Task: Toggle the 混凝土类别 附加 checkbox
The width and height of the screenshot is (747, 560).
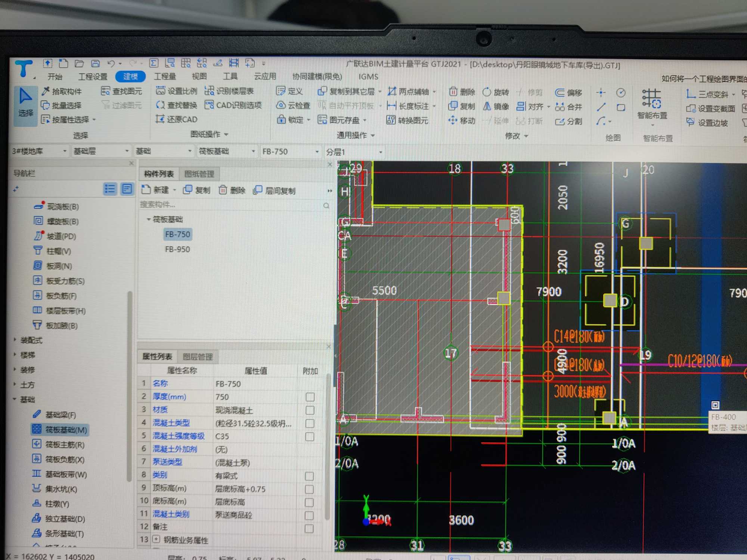Action: pos(309,515)
